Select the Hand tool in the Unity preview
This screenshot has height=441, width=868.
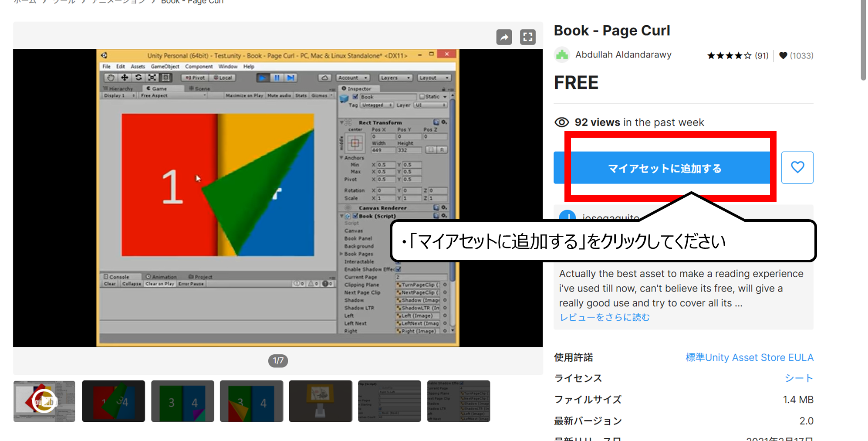pyautogui.click(x=111, y=78)
